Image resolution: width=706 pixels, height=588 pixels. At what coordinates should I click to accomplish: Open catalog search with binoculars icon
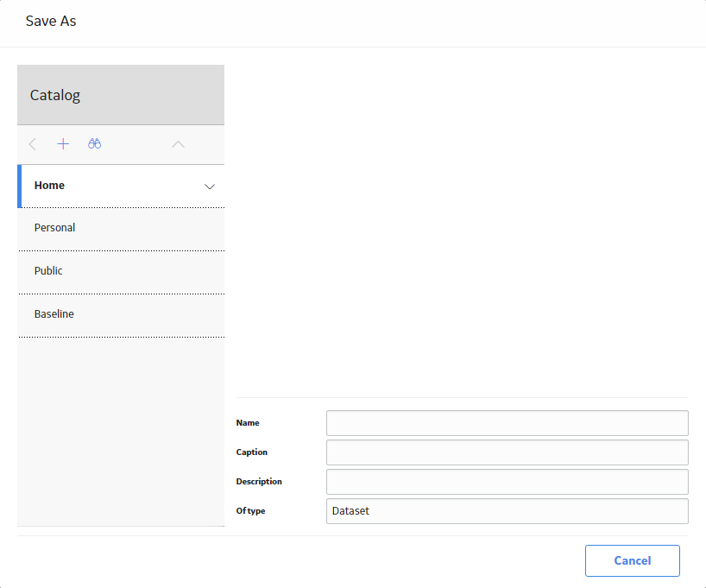click(95, 143)
